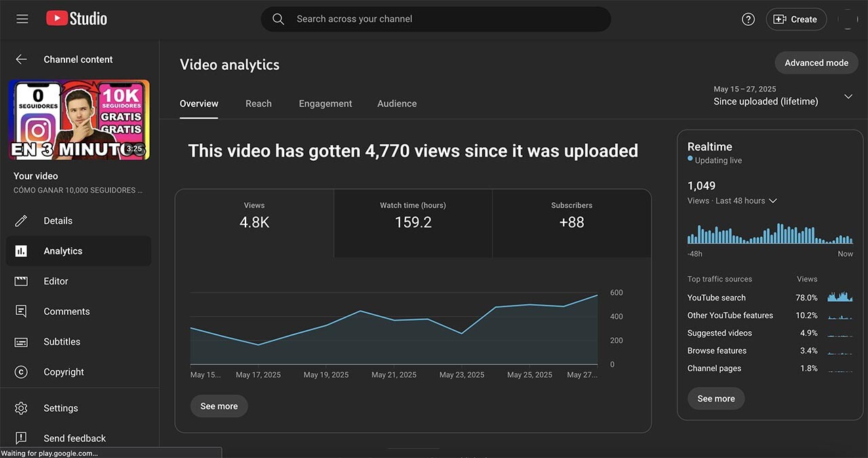Click the YouTube Studio logo
This screenshot has height=458, width=868.
click(77, 19)
